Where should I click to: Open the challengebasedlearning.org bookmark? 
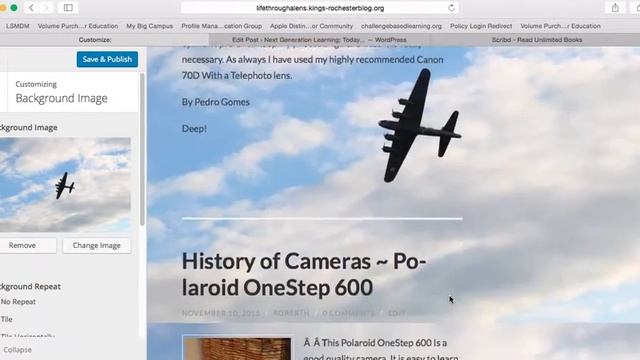(x=401, y=26)
